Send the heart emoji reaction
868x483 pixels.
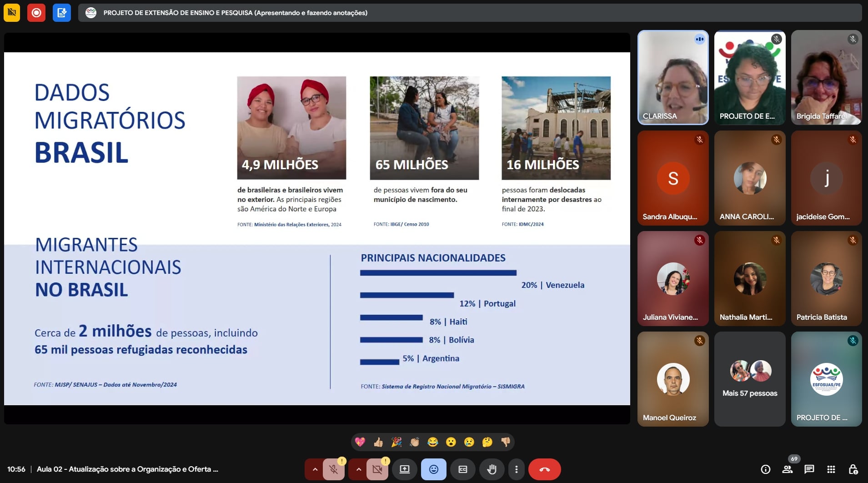[360, 442]
